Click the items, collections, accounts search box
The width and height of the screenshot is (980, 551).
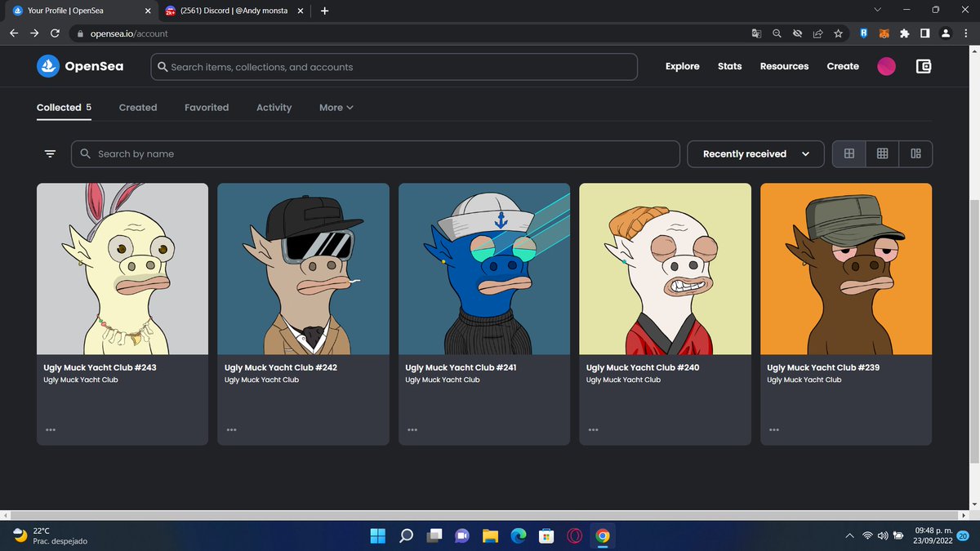pos(394,67)
